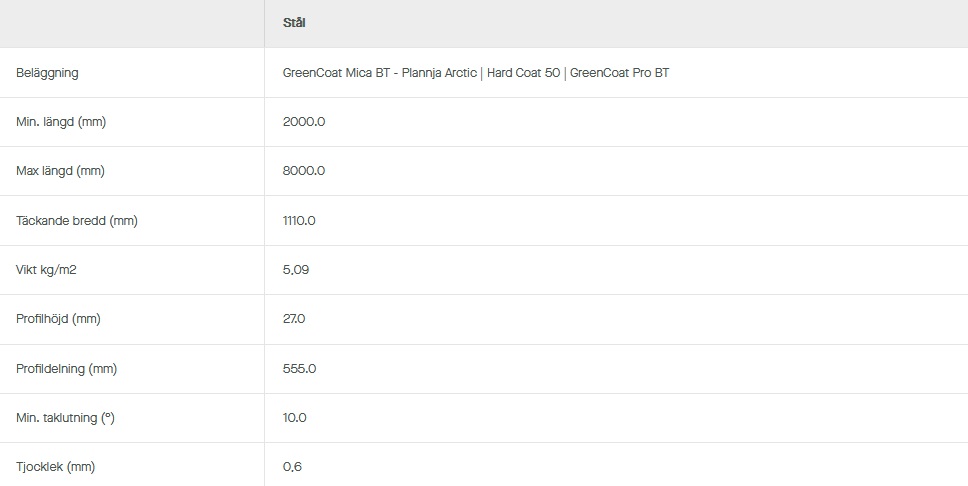
Task: Select the 555.0 profile pitch value
Action: point(299,369)
